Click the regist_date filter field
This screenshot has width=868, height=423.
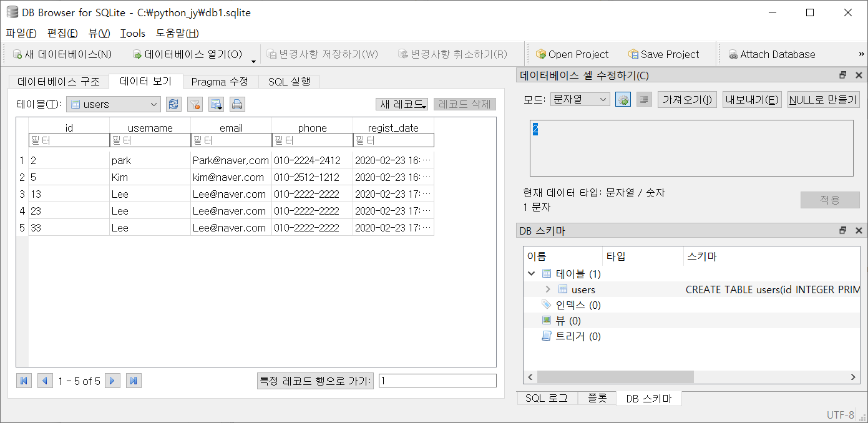click(393, 140)
